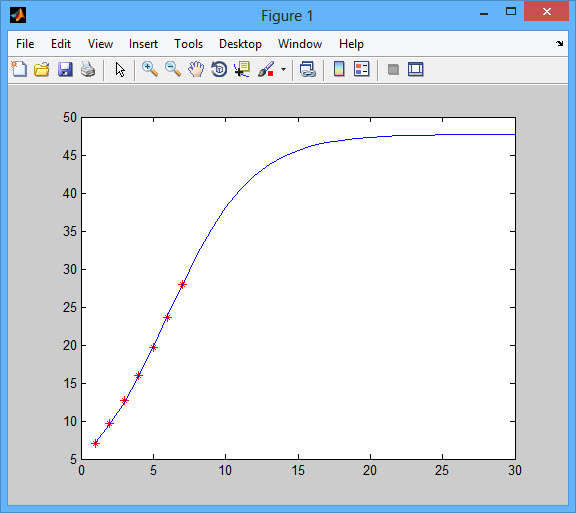This screenshot has height=513, width=576.
Task: Click the Link Plot icon
Action: pyautogui.click(x=307, y=69)
